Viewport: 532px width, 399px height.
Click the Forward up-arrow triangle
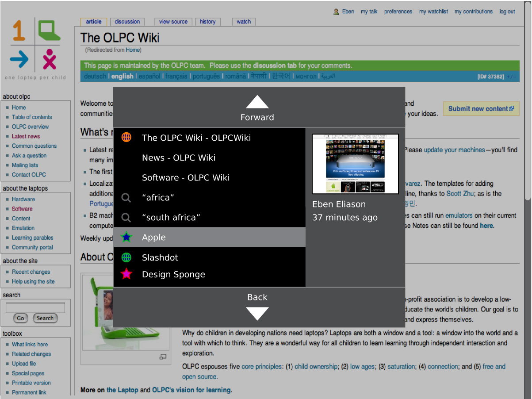(x=257, y=103)
